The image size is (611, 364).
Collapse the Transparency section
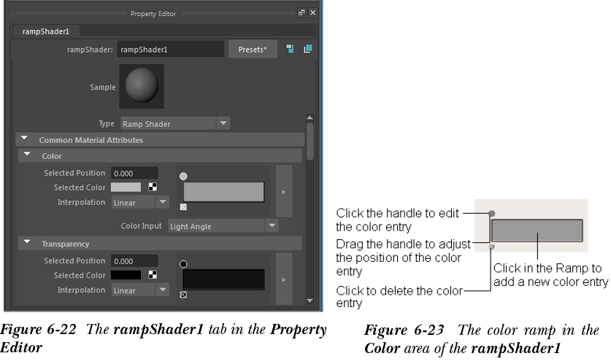point(26,243)
